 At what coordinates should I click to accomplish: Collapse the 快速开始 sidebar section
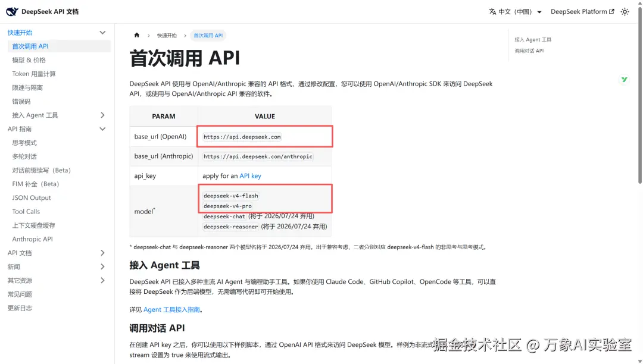[x=102, y=32]
